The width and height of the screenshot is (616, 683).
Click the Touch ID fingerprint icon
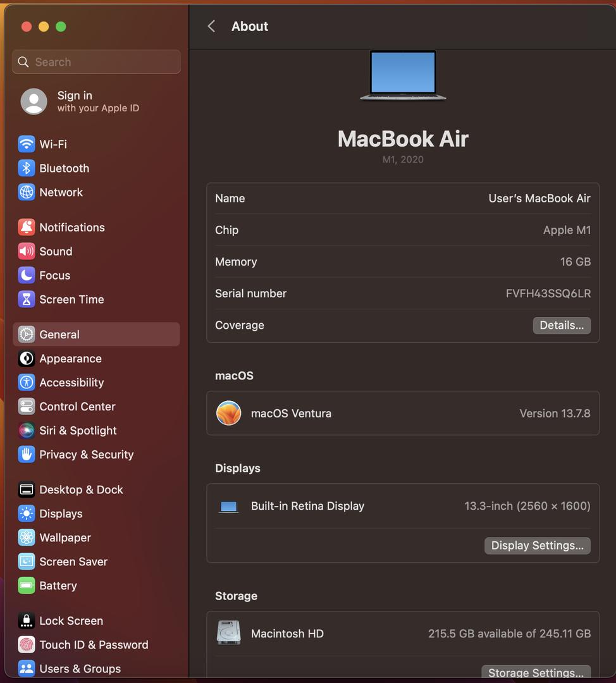point(26,644)
